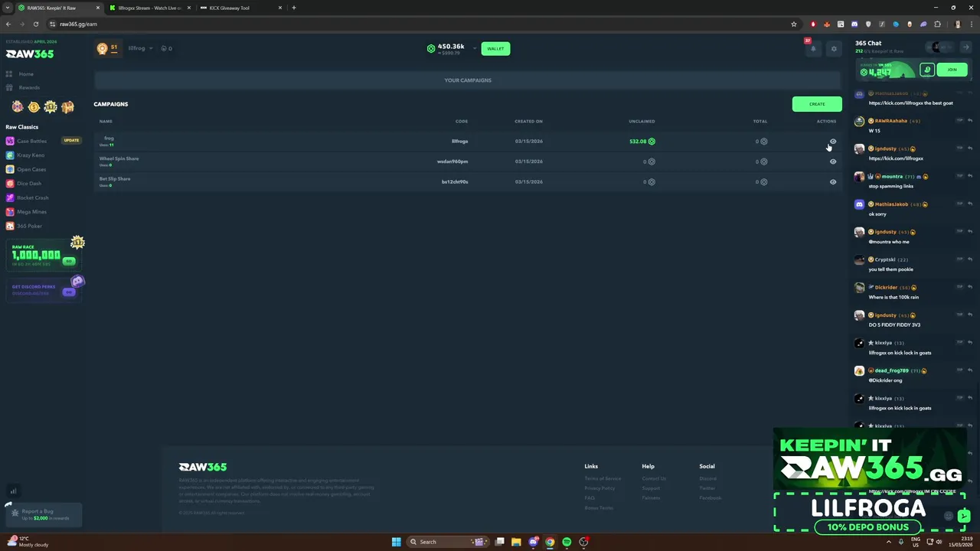Collapse chat with the arrow icon
Screen dimensions: 980x551
pyautogui.click(x=965, y=47)
